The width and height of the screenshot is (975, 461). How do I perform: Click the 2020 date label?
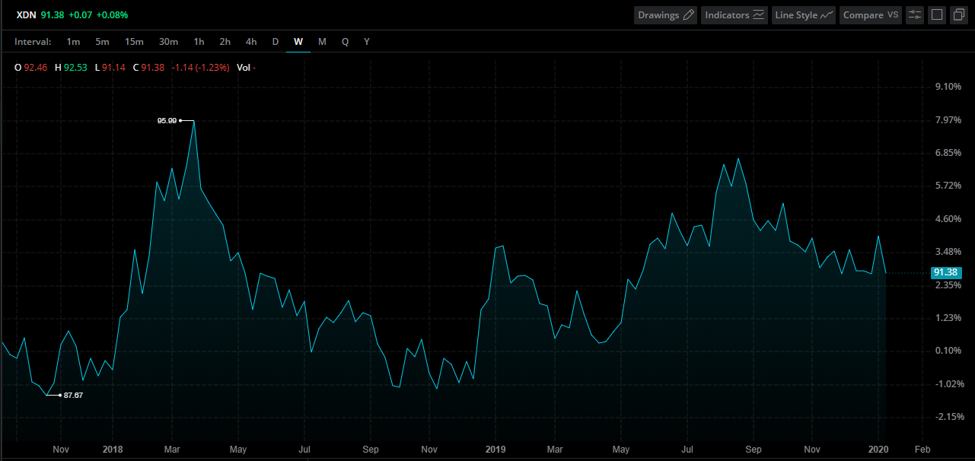877,449
